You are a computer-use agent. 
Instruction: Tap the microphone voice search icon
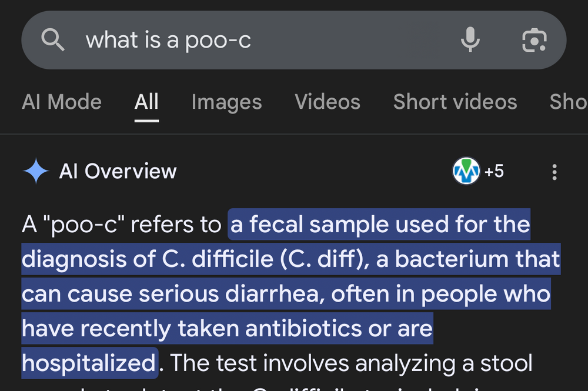[470, 40]
